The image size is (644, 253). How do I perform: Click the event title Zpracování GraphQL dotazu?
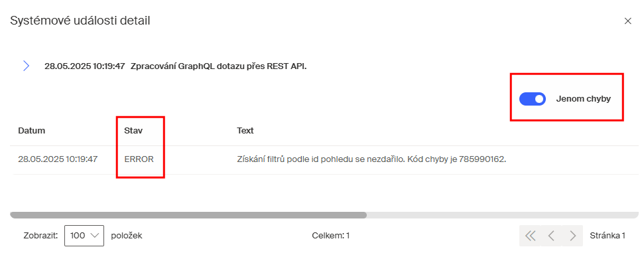tap(218, 66)
